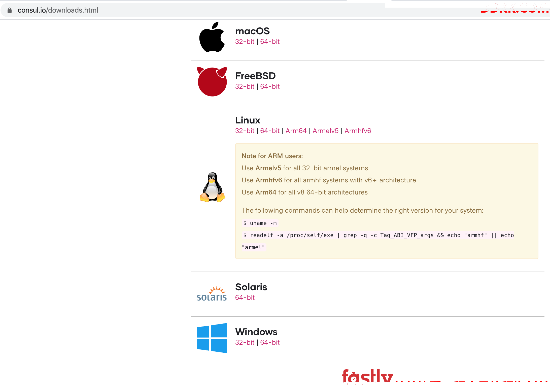Click the macOS heading
Image resolution: width=550 pixels, height=392 pixels.
[252, 31]
